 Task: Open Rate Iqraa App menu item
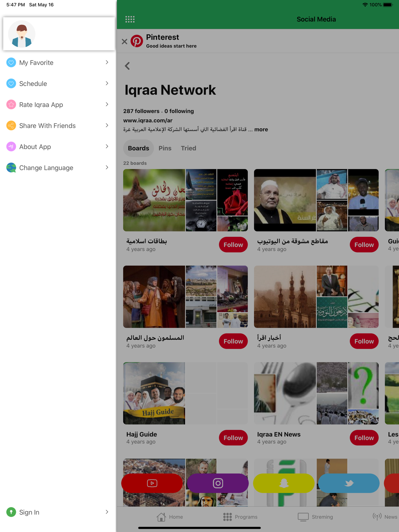(x=58, y=104)
